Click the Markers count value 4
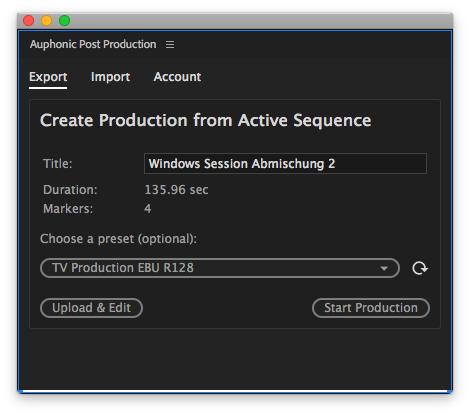The image size is (470, 415). (x=148, y=209)
